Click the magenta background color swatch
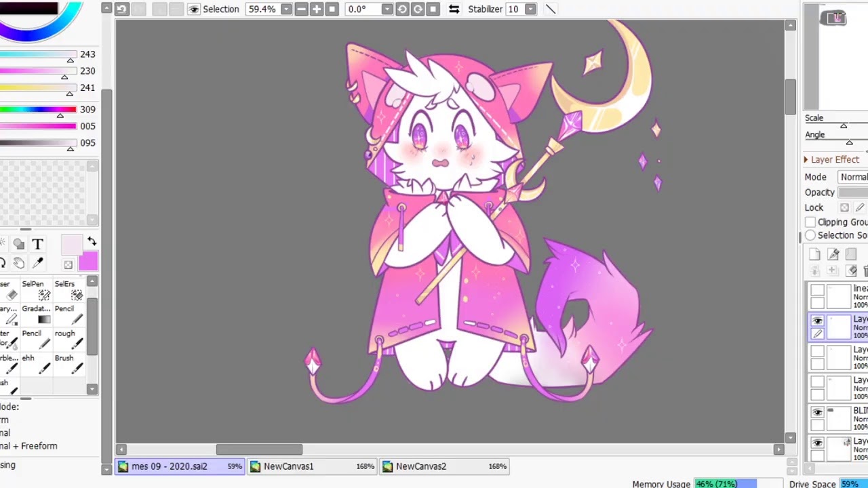The image size is (868, 488). tap(88, 262)
